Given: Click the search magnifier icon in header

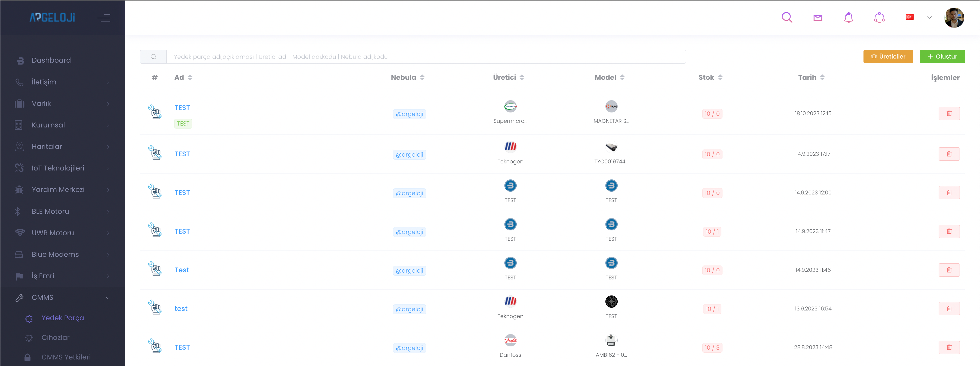Looking at the screenshot, I should (787, 17).
